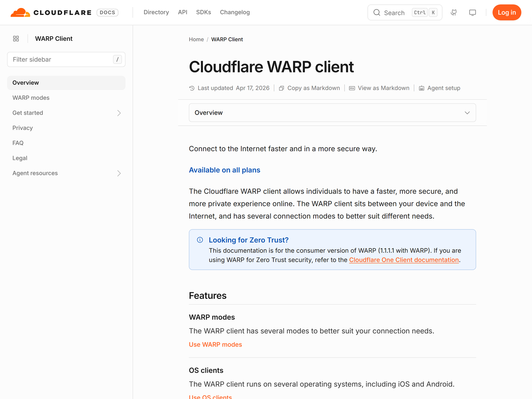Expand the Get started chevron

pyautogui.click(x=119, y=113)
